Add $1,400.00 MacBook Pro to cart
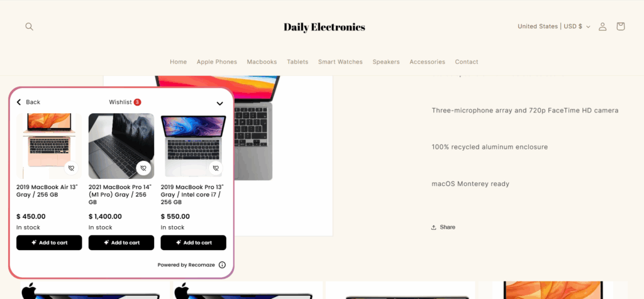The height and width of the screenshot is (299, 644). point(121,242)
